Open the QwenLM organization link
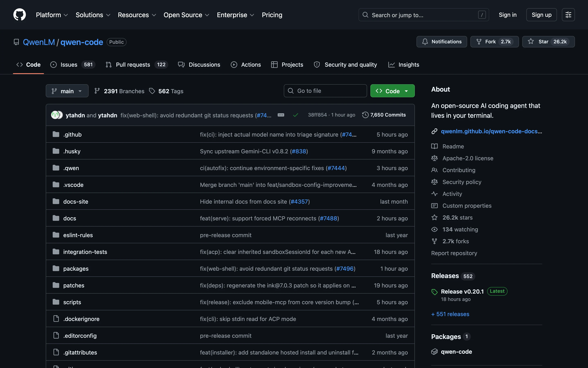 pyautogui.click(x=39, y=42)
